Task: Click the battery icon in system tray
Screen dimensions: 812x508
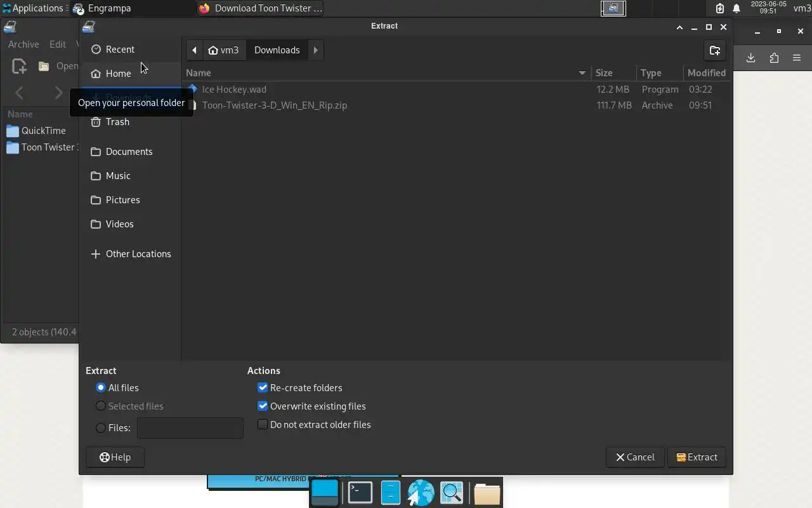Action: pyautogui.click(x=720, y=8)
